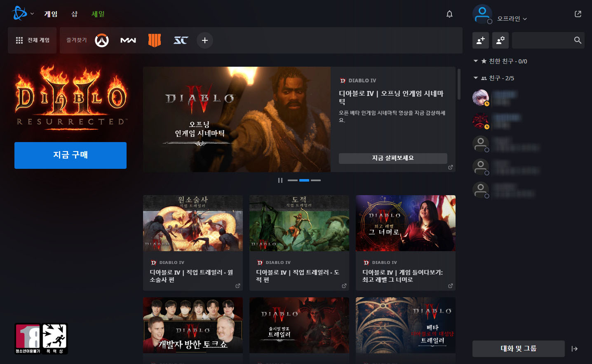Open 직업 트레일러 - 원소술사 편 title link
592x364 pixels.
(x=191, y=276)
